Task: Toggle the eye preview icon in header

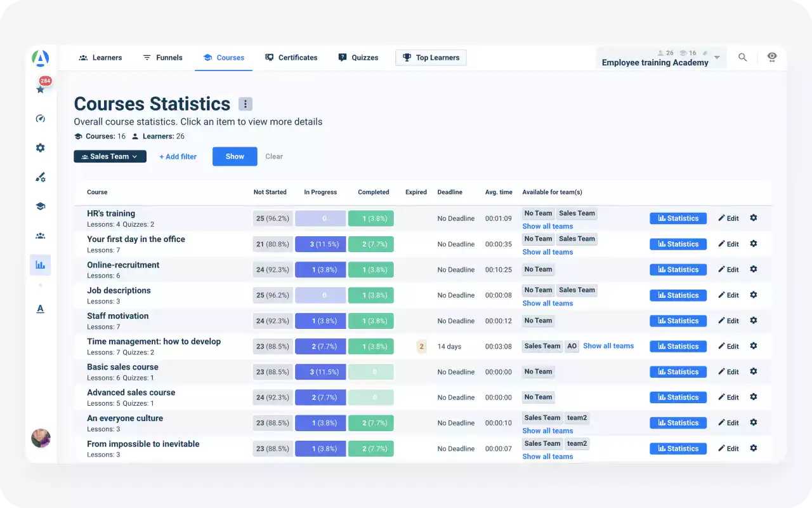Action: click(x=771, y=57)
